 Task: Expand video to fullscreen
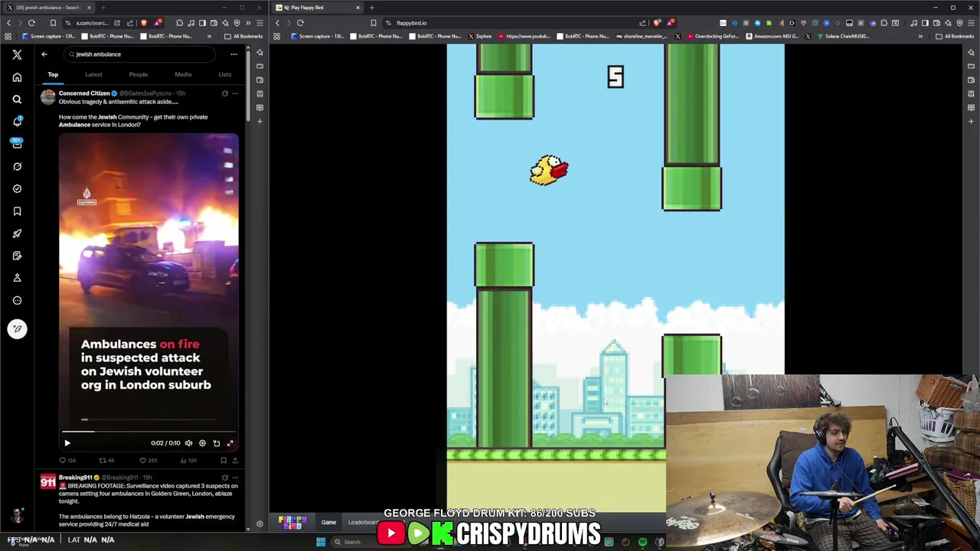point(230,443)
